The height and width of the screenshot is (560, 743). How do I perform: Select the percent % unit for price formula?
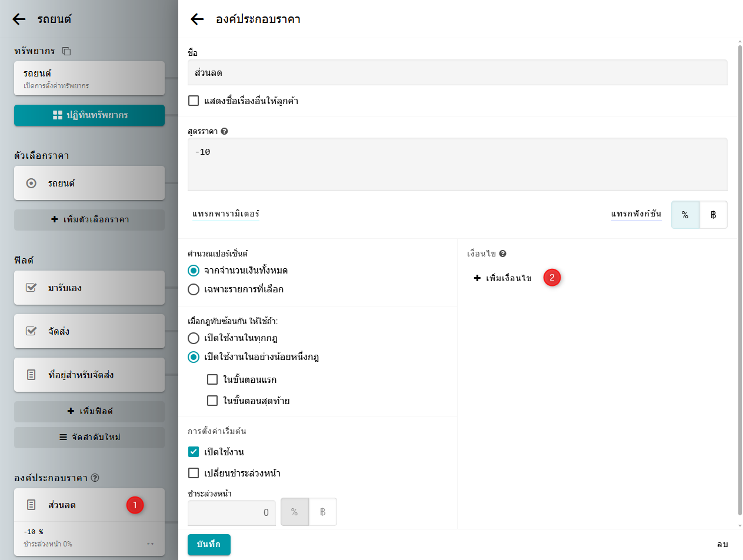tap(685, 215)
